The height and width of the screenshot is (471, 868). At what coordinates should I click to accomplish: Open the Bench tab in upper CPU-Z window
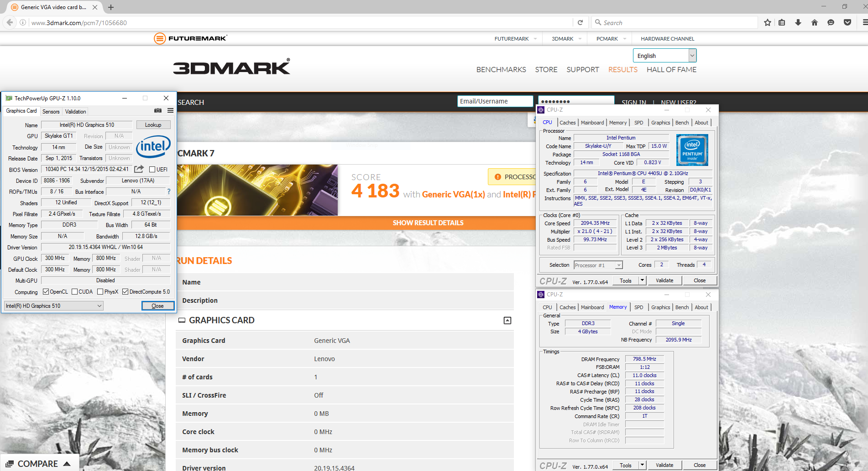682,123
